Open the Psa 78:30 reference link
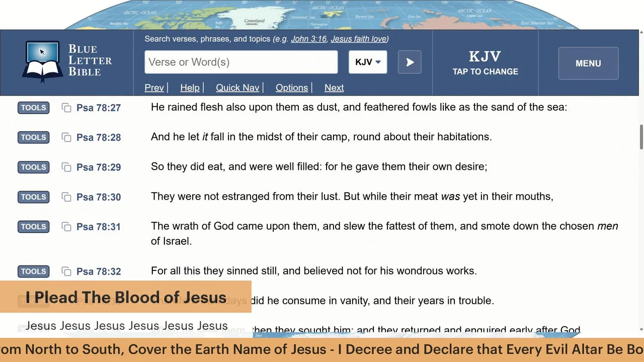644x362 pixels. pyautogui.click(x=99, y=197)
